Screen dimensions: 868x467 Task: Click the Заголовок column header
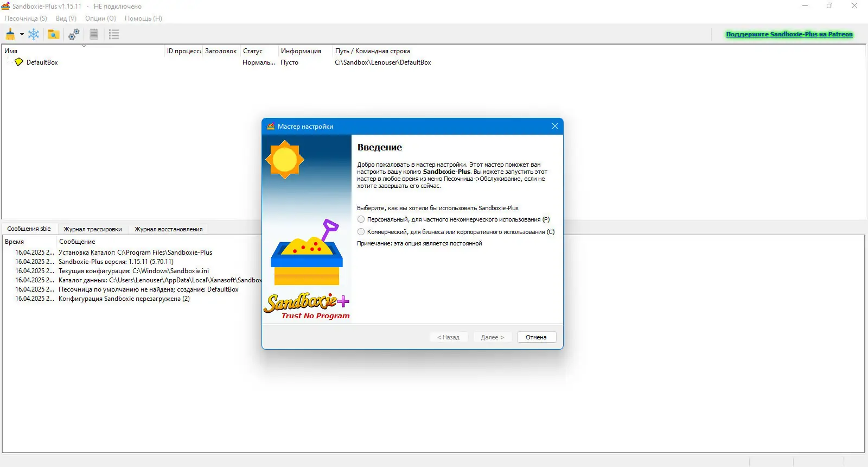[221, 51]
